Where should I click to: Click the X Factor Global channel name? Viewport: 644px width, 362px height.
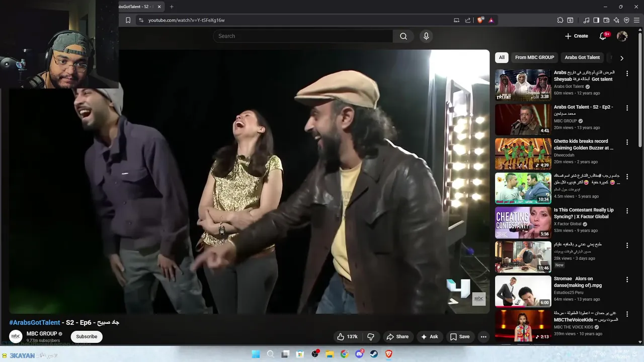pyautogui.click(x=568, y=224)
